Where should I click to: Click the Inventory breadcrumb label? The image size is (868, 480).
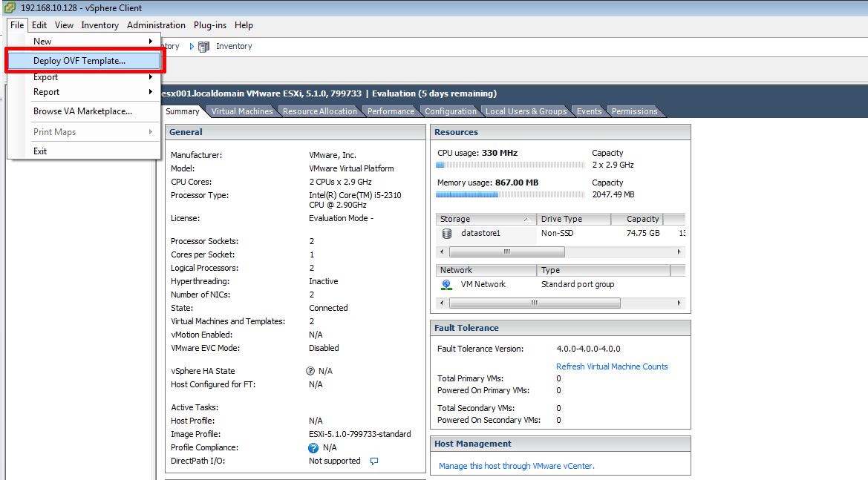point(234,47)
